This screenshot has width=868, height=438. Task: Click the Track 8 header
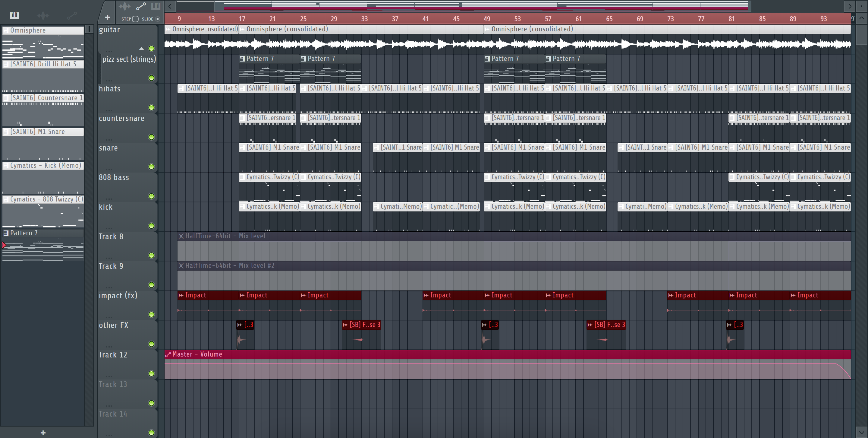tap(128, 246)
